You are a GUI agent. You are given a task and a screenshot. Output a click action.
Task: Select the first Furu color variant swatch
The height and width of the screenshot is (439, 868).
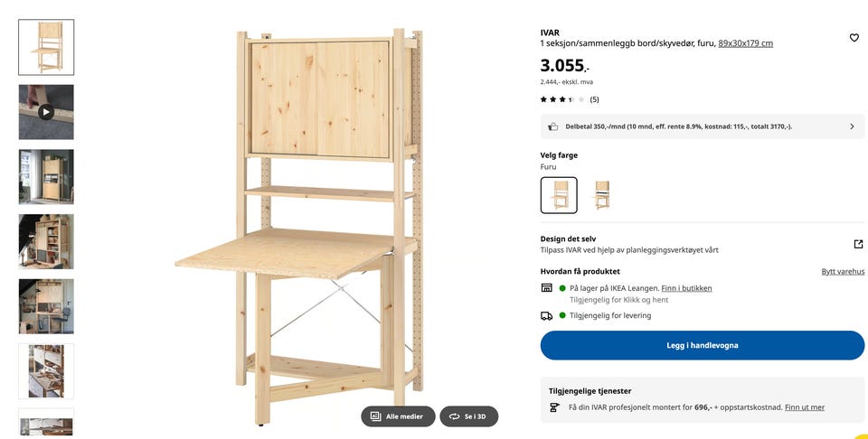[559, 195]
